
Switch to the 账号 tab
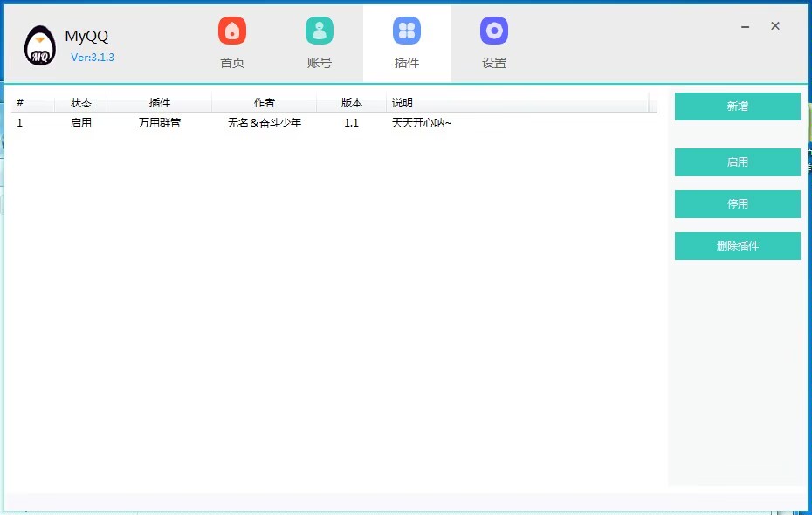[x=319, y=43]
